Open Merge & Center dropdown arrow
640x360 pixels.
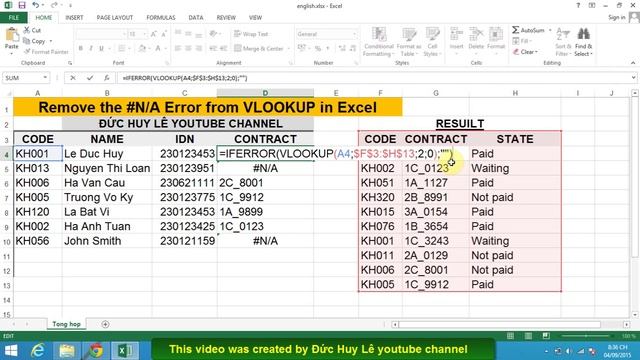coord(288,49)
